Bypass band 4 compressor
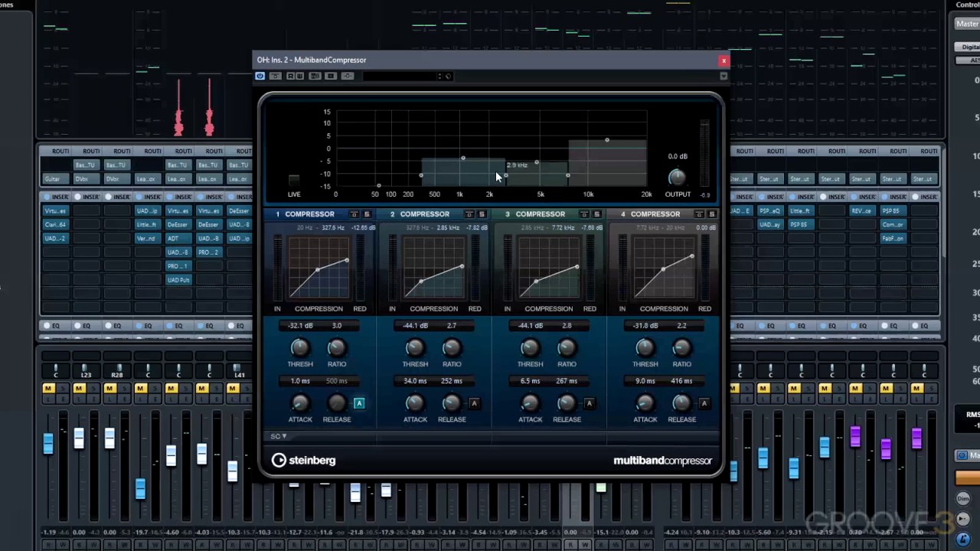Screen dimensions: 980x551 pyautogui.click(x=699, y=214)
